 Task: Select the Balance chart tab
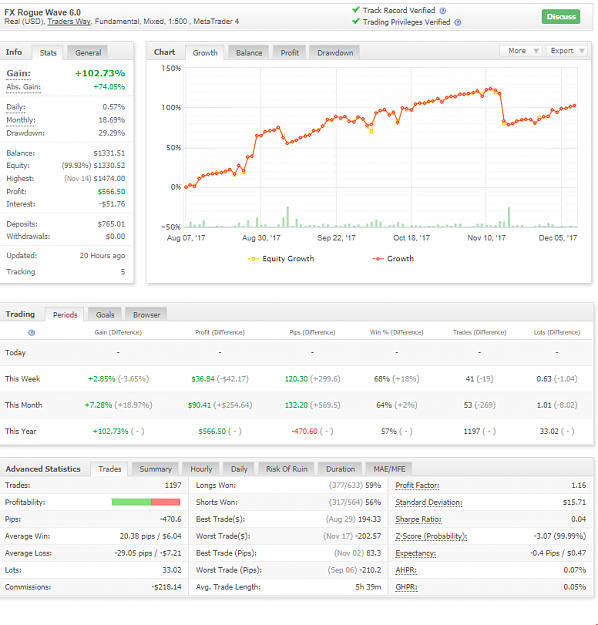[249, 53]
